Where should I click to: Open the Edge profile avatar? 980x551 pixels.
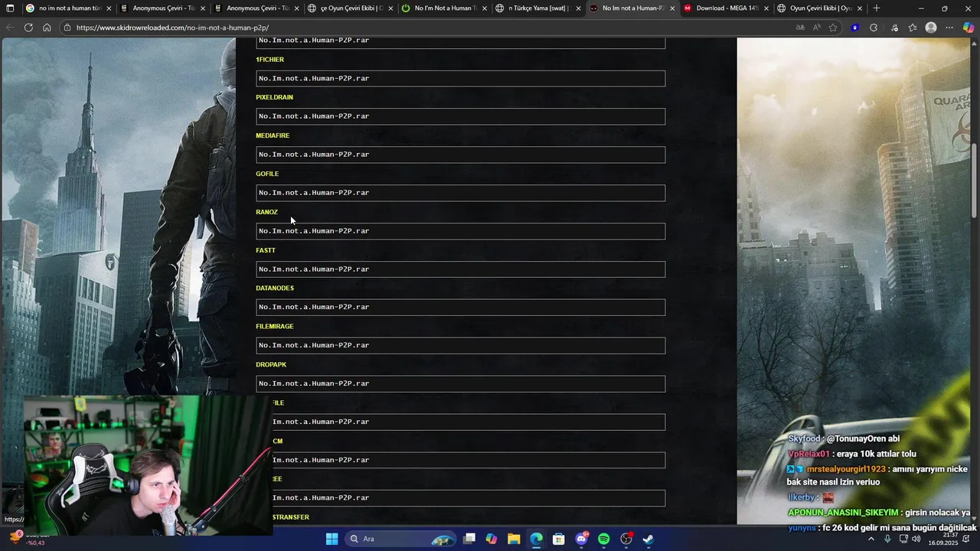click(x=931, y=28)
